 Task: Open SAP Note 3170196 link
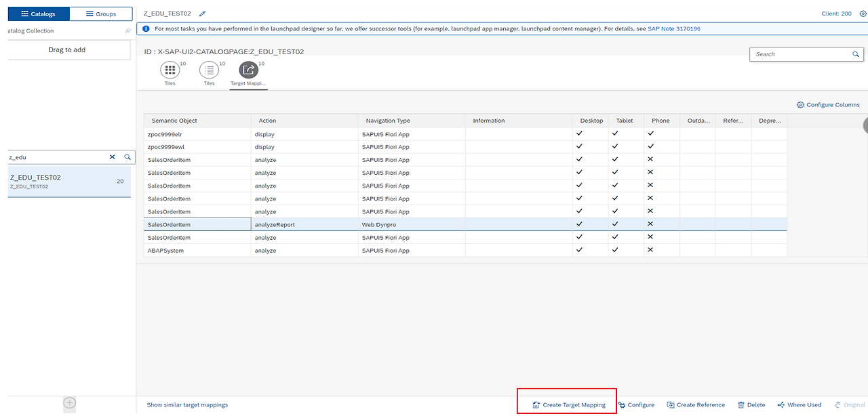click(674, 29)
